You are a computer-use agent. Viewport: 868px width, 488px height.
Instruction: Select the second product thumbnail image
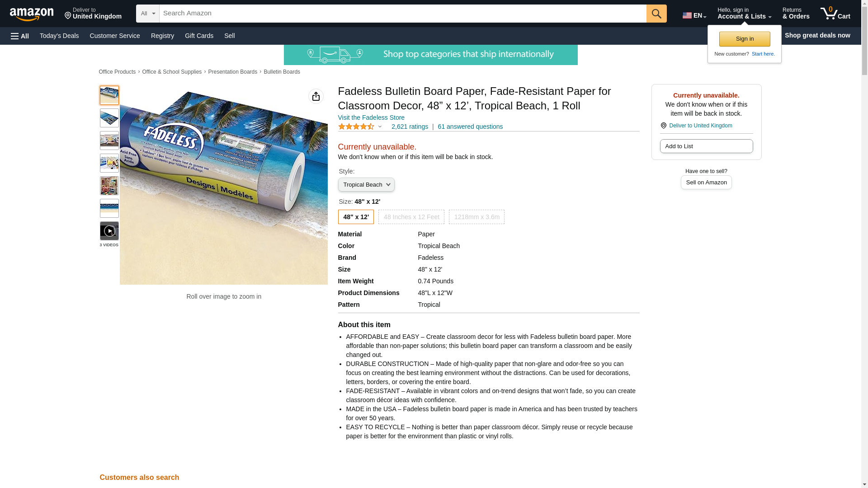click(109, 118)
